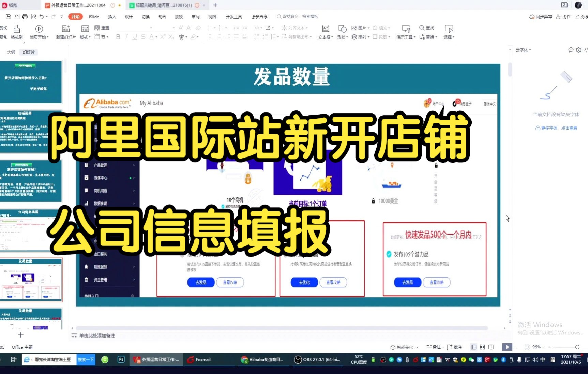Screen dimensions: 588x374
Task: Click the Print icon in quick access toolbar
Action: pyautogui.click(x=25, y=17)
